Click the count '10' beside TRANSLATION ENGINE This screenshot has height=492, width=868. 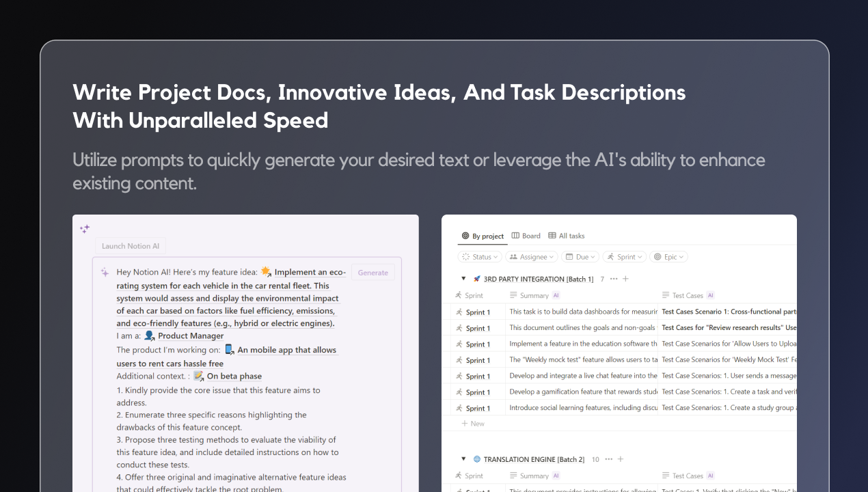tap(595, 459)
